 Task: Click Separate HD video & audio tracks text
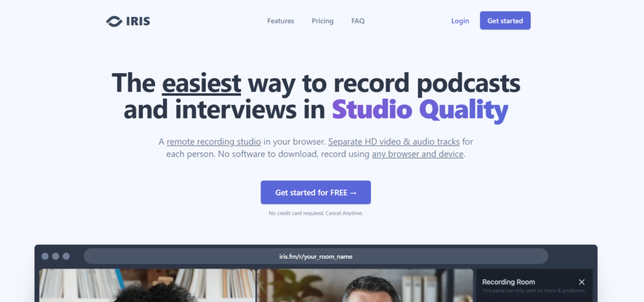[394, 142]
